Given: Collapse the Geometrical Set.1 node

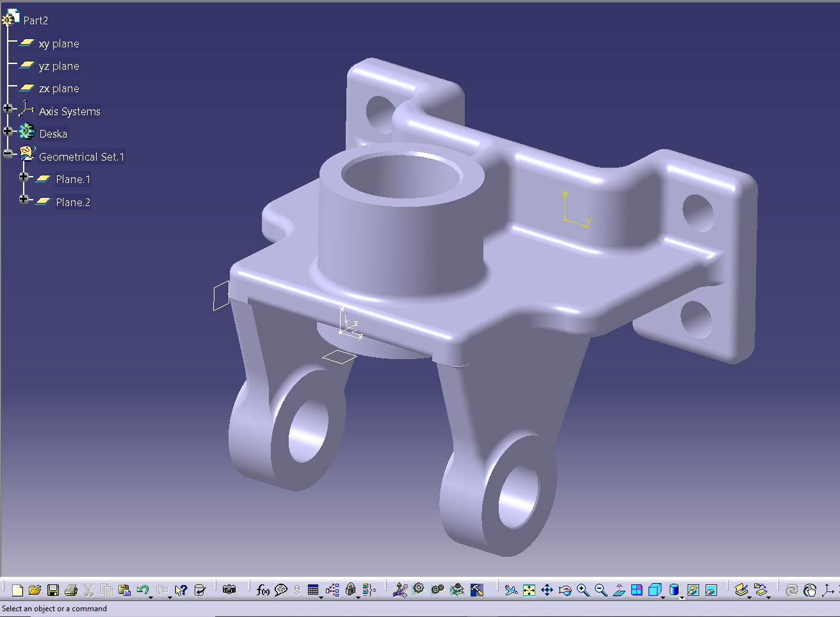Looking at the screenshot, I should coord(8,154).
